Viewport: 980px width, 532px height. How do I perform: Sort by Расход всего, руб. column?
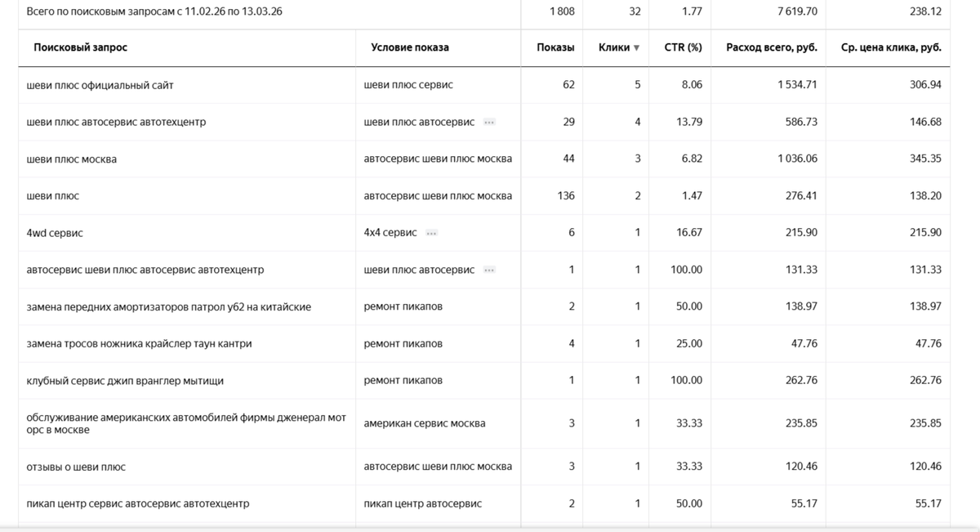(x=772, y=47)
